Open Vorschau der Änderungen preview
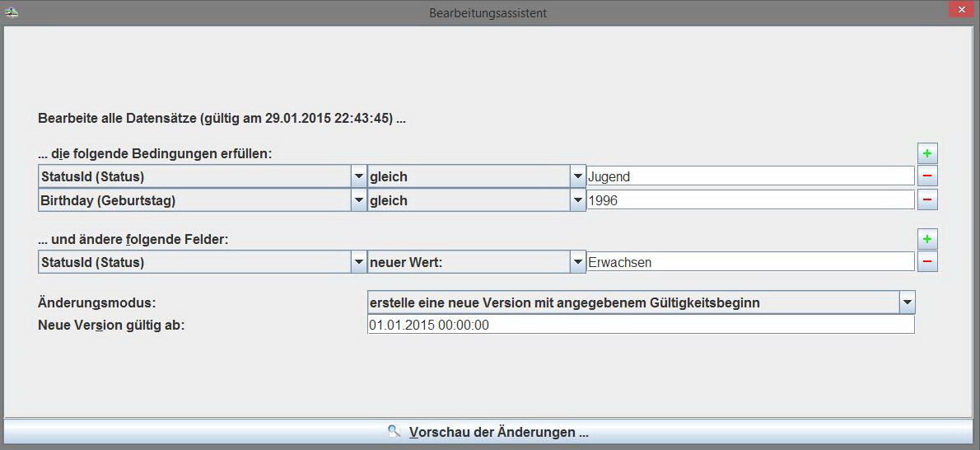This screenshot has width=980, height=450. (x=488, y=432)
